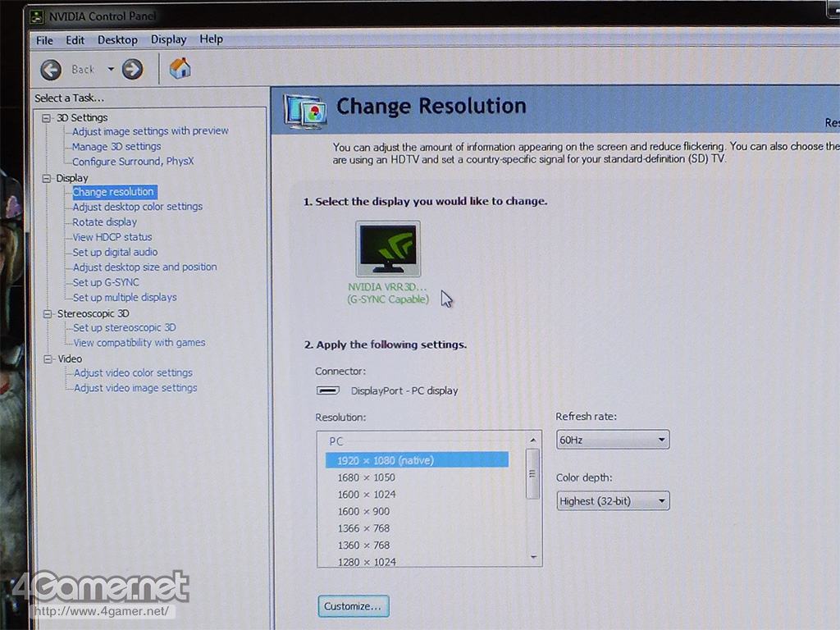Open the Display menu
The height and width of the screenshot is (630, 840).
click(x=168, y=39)
